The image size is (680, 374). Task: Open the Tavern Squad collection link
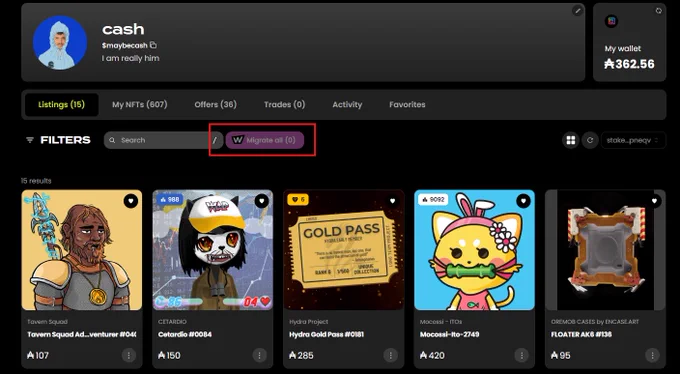coord(47,322)
